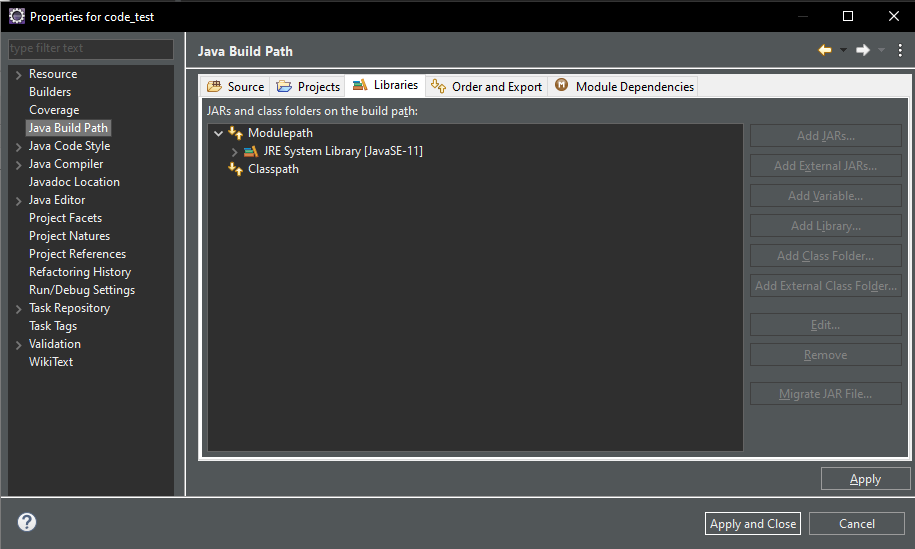The height and width of the screenshot is (549, 915).
Task: Expand the Task Repository category
Action: point(19,309)
